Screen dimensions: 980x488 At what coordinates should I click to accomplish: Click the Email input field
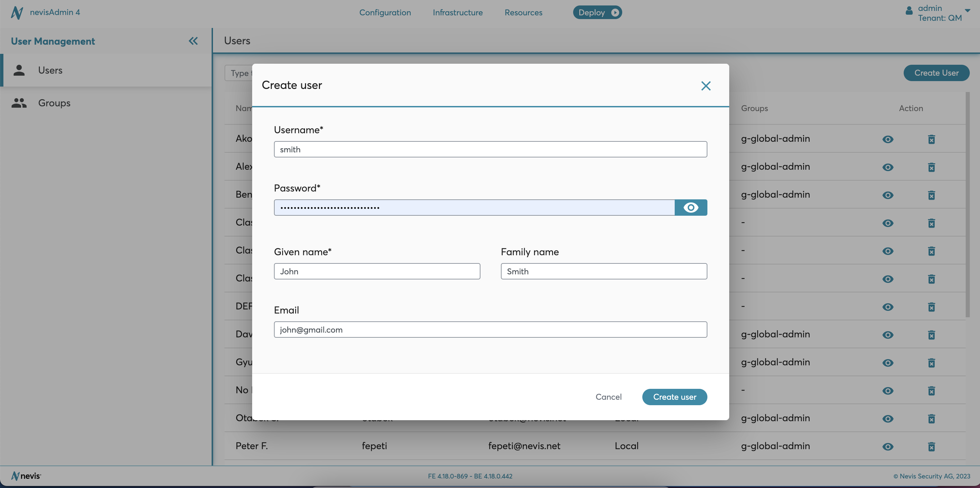490,330
